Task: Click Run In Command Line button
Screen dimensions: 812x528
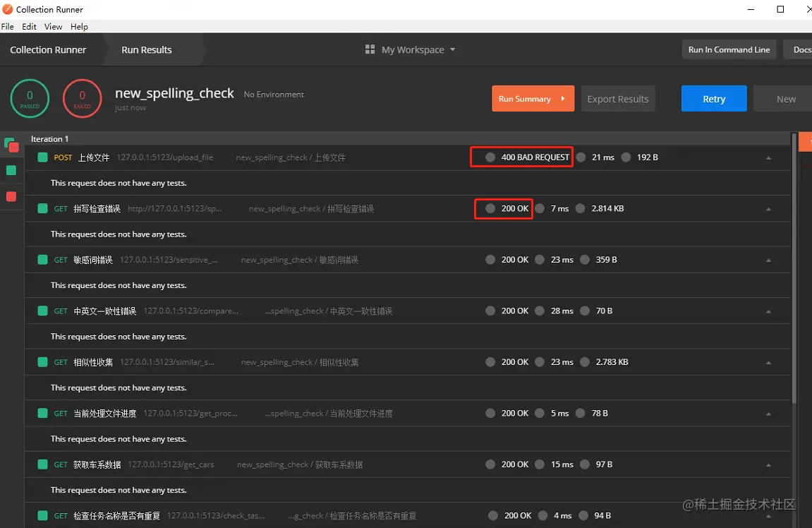Action: pos(729,49)
